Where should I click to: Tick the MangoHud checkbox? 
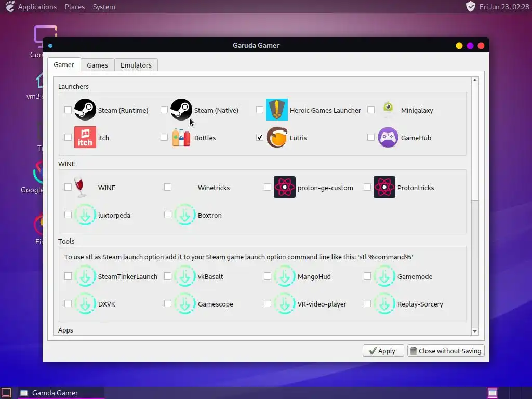coord(268,276)
